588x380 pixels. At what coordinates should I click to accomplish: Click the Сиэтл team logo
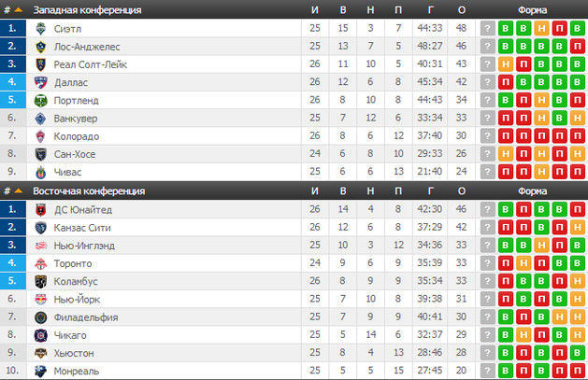40,28
